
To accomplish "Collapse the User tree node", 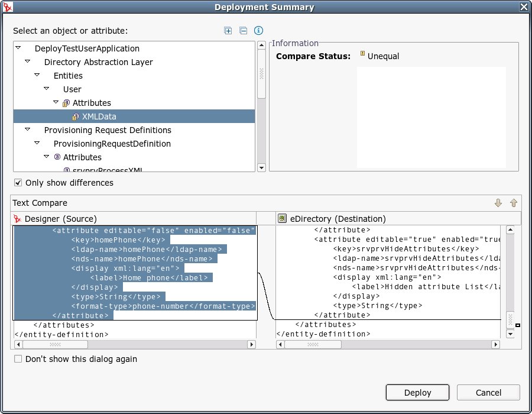I will pos(47,89).
